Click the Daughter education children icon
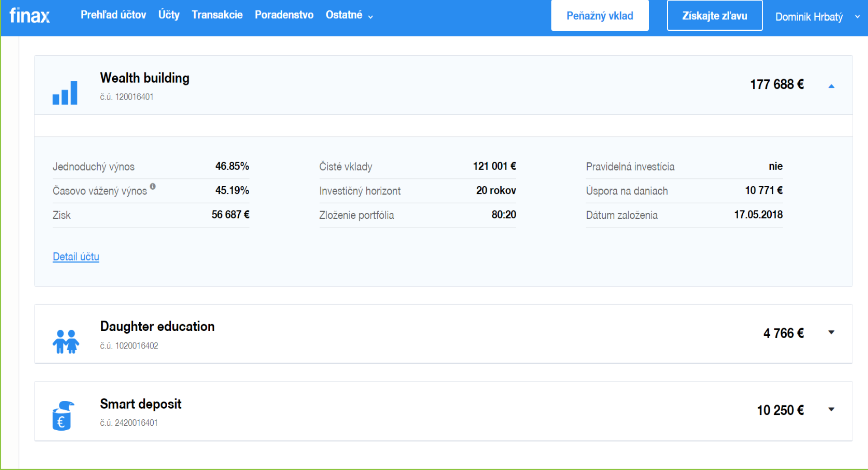Screen dimensions: 868x470 point(66,341)
